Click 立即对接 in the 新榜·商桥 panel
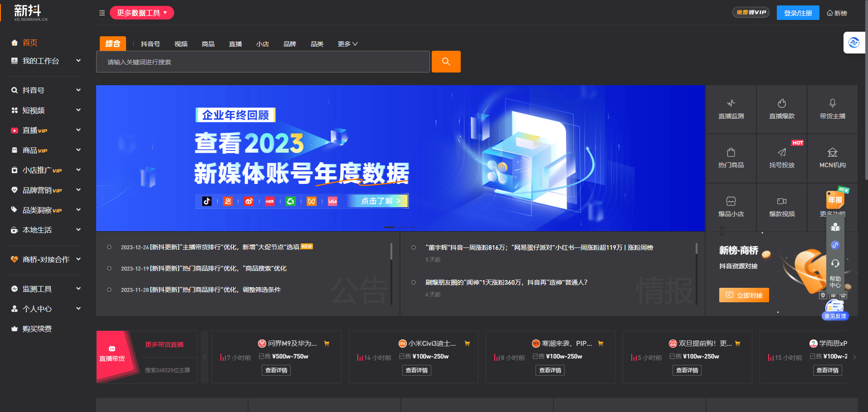 [x=743, y=295]
